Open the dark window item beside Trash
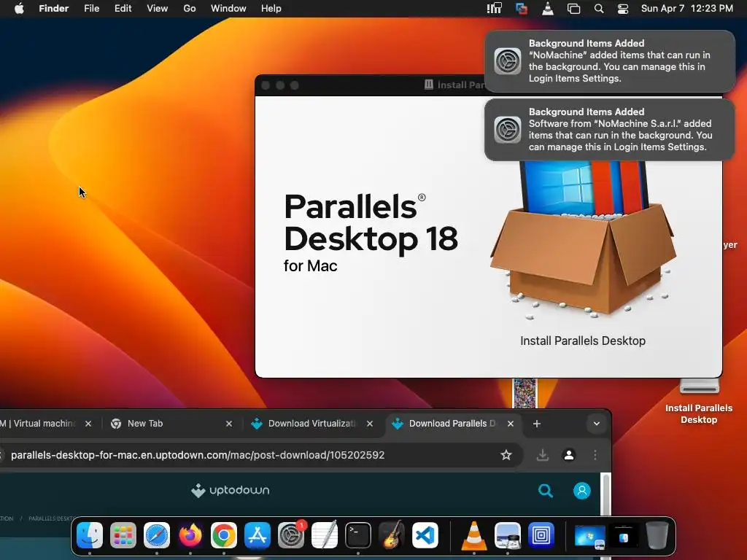This screenshot has height=560, width=747. point(624,537)
